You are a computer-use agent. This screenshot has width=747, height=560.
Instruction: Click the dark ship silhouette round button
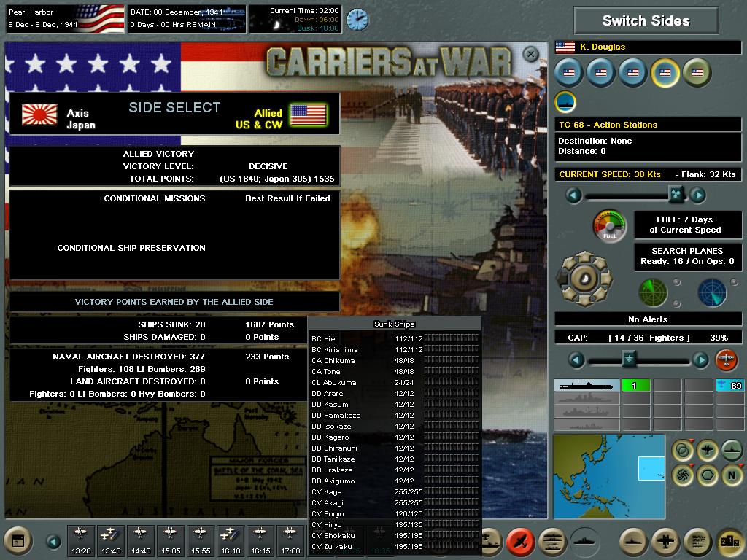tap(584, 542)
